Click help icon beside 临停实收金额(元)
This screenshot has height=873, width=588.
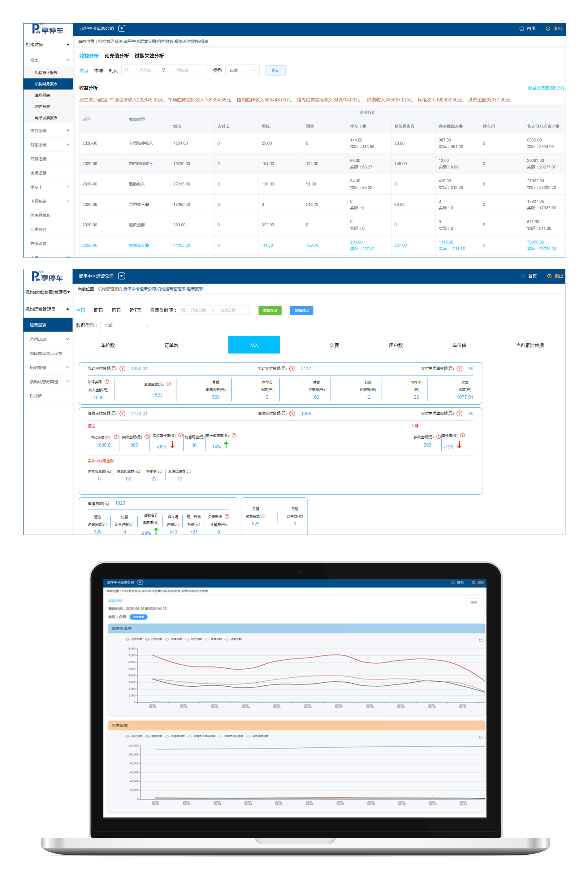(292, 413)
